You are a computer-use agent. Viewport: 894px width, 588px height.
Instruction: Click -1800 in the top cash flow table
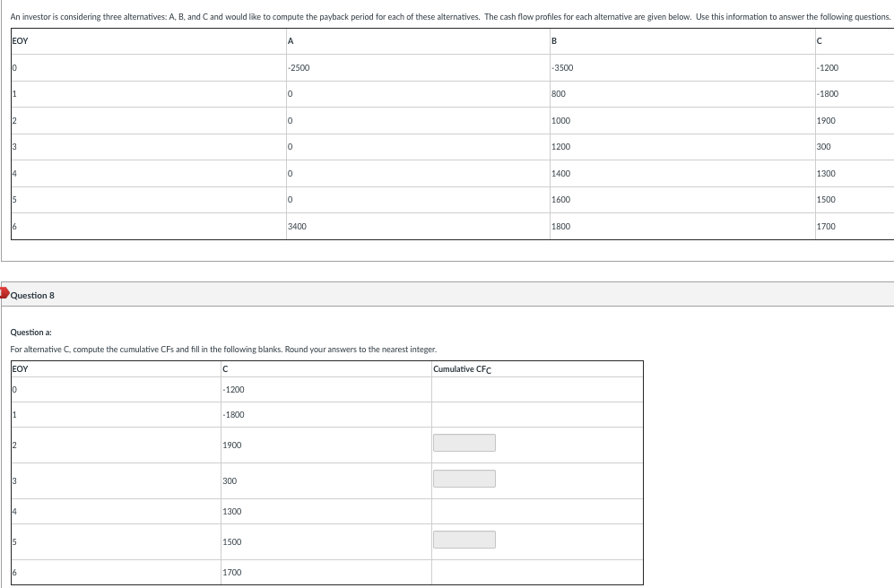tap(828, 93)
